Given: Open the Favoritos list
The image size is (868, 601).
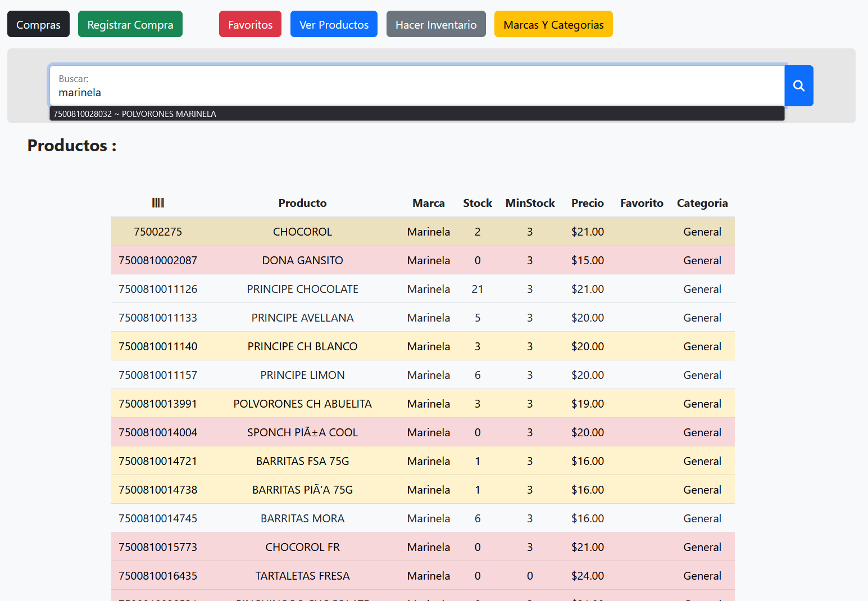Looking at the screenshot, I should 250,24.
